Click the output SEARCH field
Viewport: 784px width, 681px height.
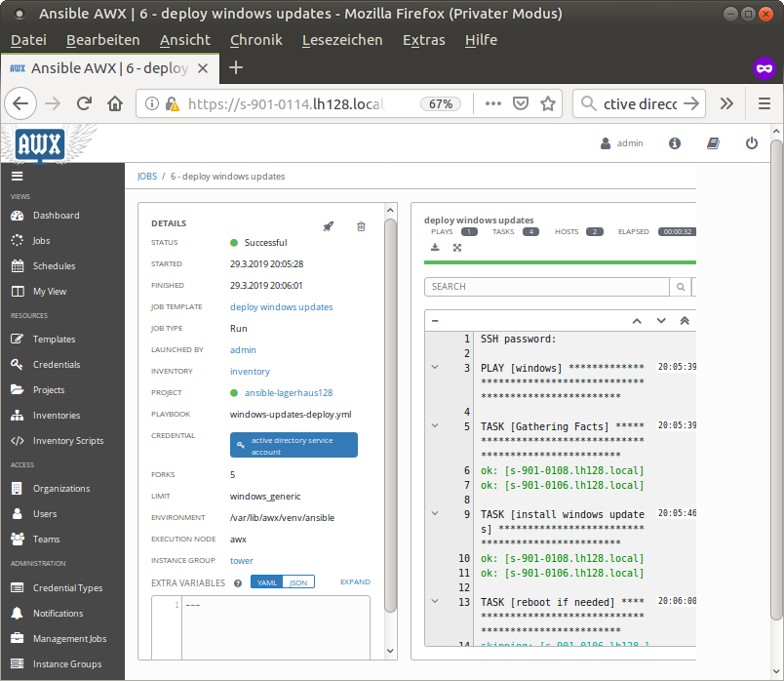pos(546,287)
